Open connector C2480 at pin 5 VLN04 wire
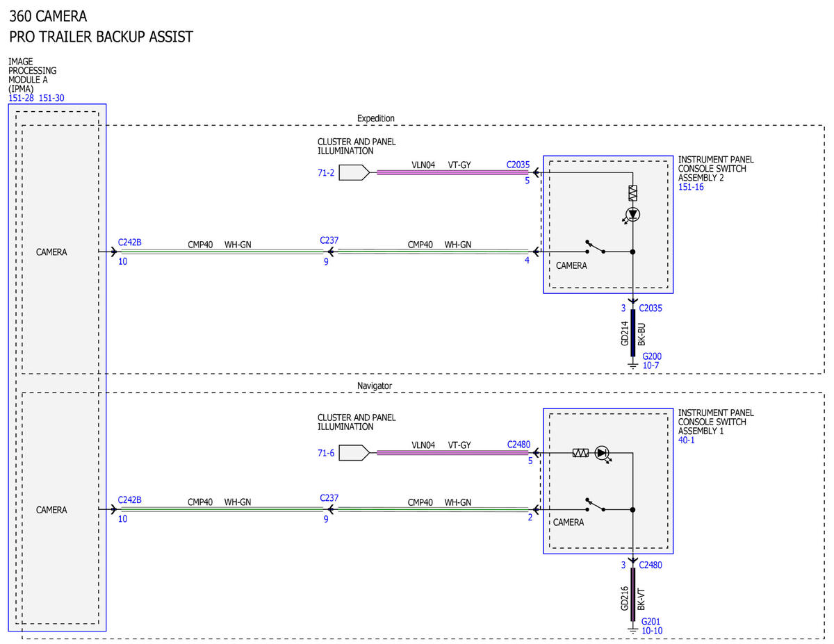Image resolution: width=834 pixels, height=644 pixels. coord(518,444)
